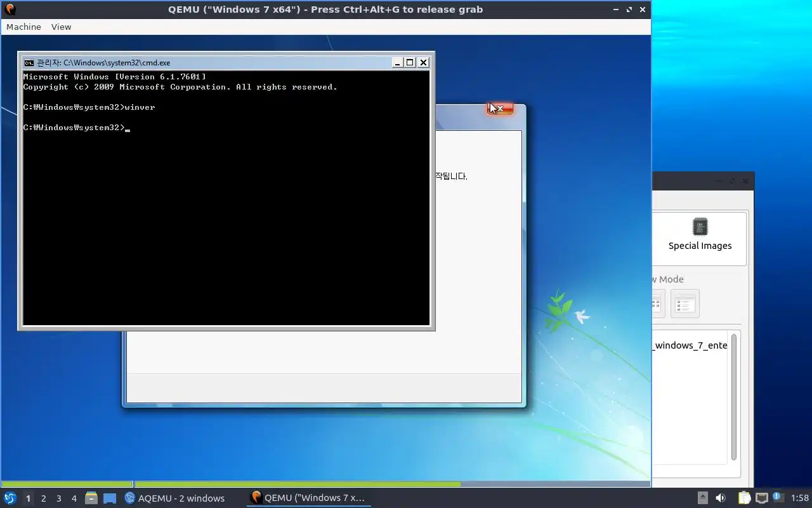The height and width of the screenshot is (508, 812).
Task: Open the network status tray icon
Action: (762, 498)
